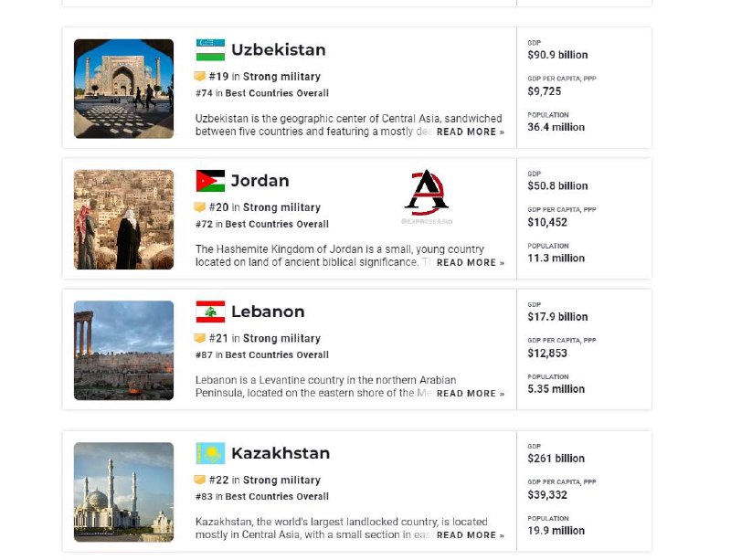731x560 pixels.
Task: Expand Lebanon description with Read More
Action: click(471, 394)
